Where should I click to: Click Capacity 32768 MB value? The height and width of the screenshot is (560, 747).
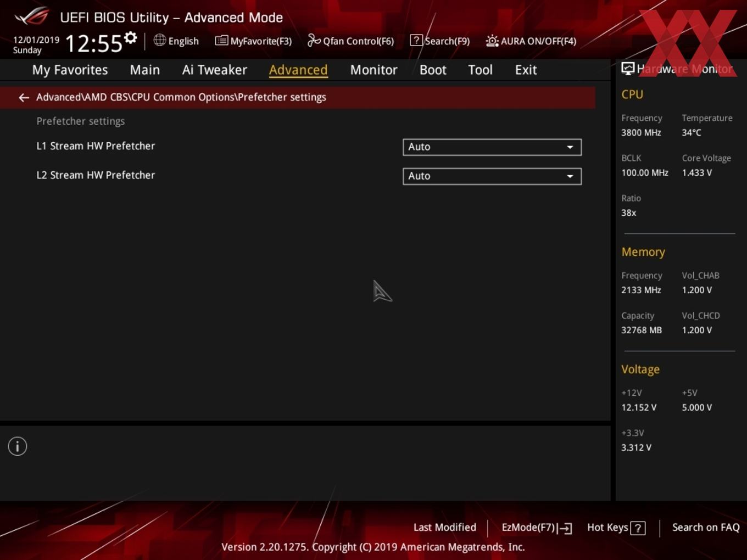coord(642,331)
